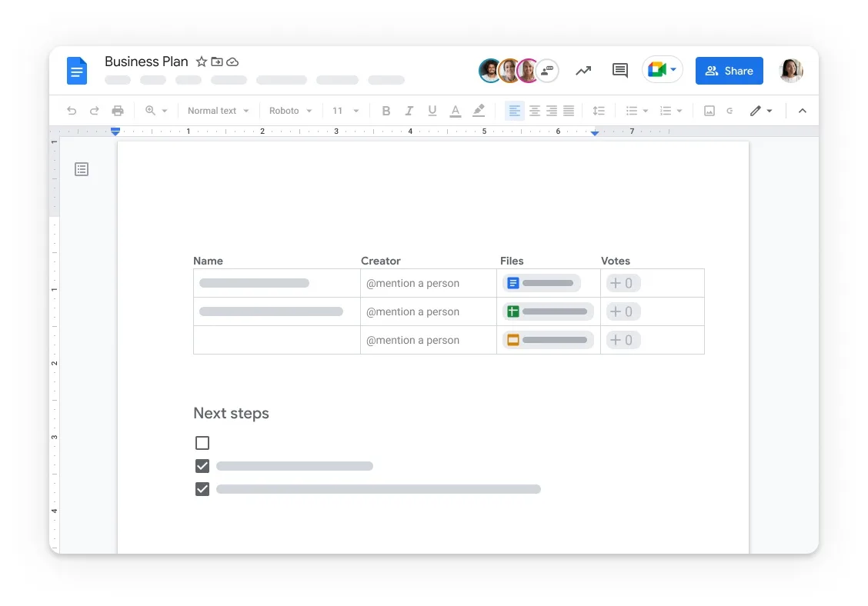
Task: Click third row @mention a person
Action: tap(412, 341)
